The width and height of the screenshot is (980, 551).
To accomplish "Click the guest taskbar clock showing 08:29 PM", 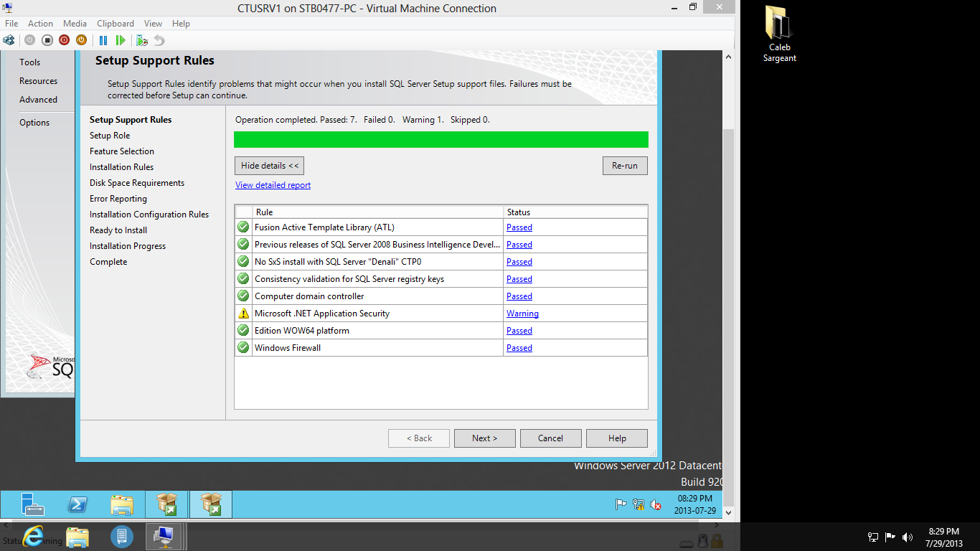I will [x=695, y=504].
